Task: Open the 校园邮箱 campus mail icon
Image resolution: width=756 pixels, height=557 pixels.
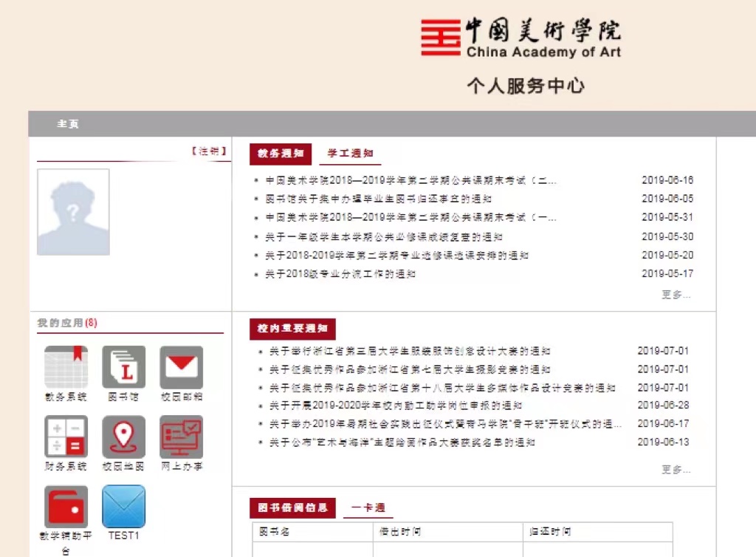Action: (182, 367)
